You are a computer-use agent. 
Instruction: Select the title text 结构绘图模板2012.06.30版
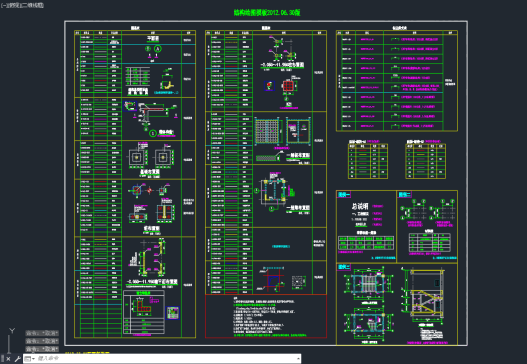click(267, 12)
